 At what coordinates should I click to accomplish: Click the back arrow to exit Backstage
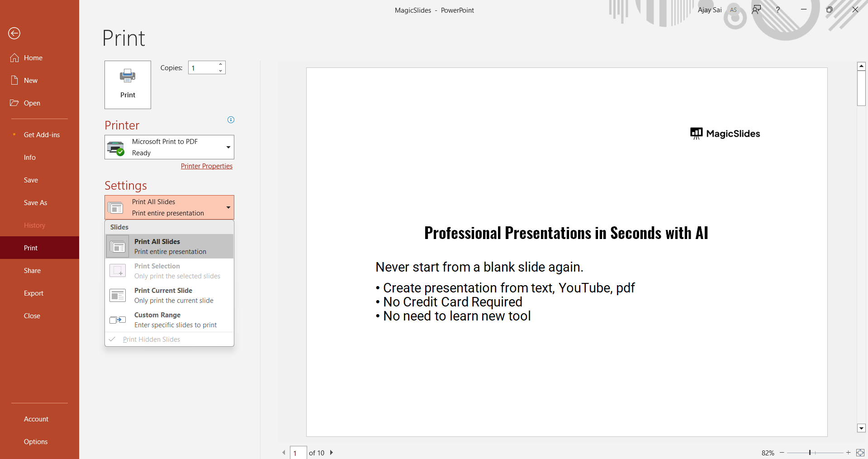14,33
